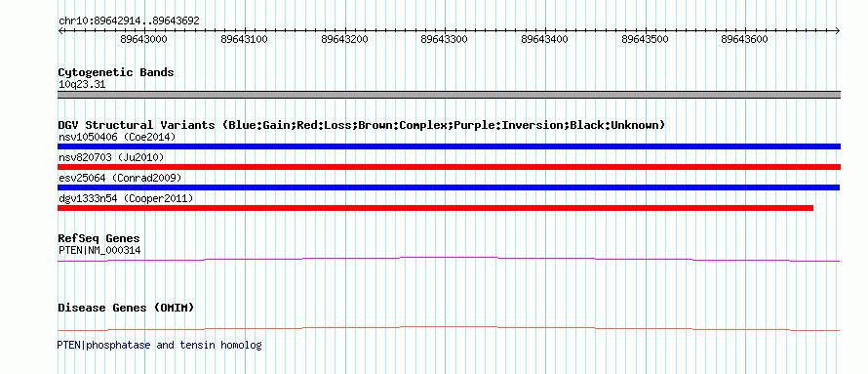Open the PTEN phosphatase and tensin homolog link
The image size is (868, 374).
(159, 345)
